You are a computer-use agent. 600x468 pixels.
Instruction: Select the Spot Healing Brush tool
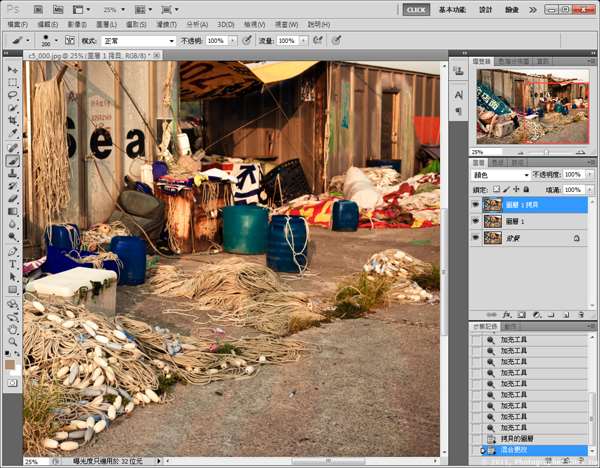[x=13, y=148]
